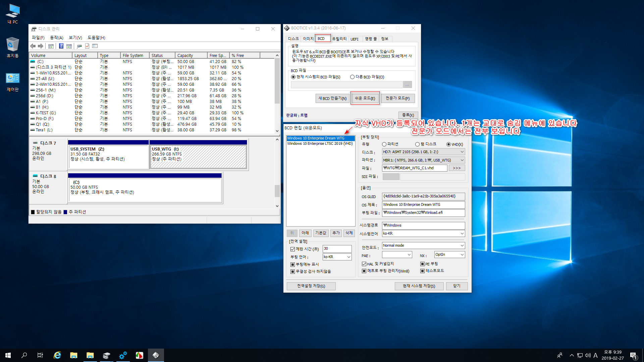644x362 pixels.
Task: Select 램 디스크 boot device radio
Action: pos(417,144)
